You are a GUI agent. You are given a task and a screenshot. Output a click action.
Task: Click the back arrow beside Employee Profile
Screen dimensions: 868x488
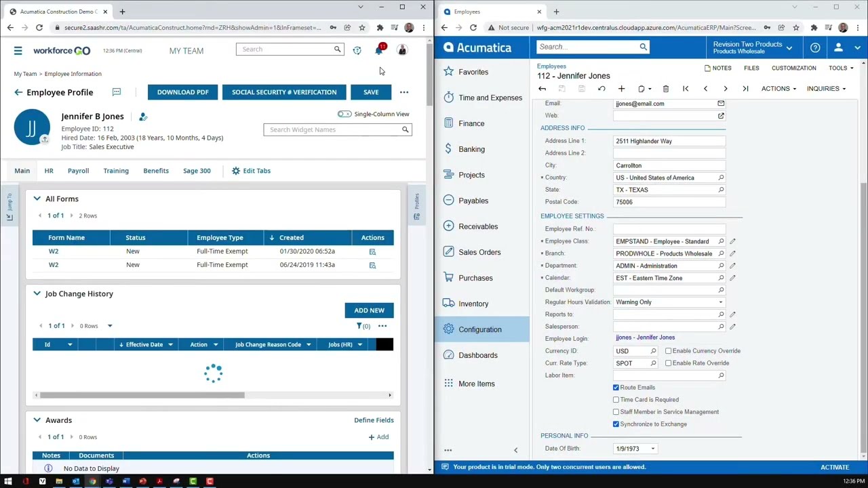click(x=18, y=92)
